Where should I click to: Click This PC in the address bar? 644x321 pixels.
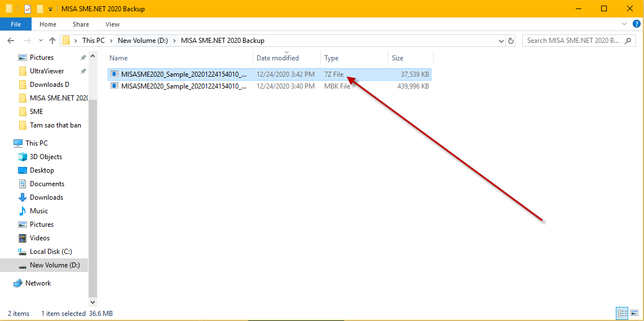coord(93,41)
